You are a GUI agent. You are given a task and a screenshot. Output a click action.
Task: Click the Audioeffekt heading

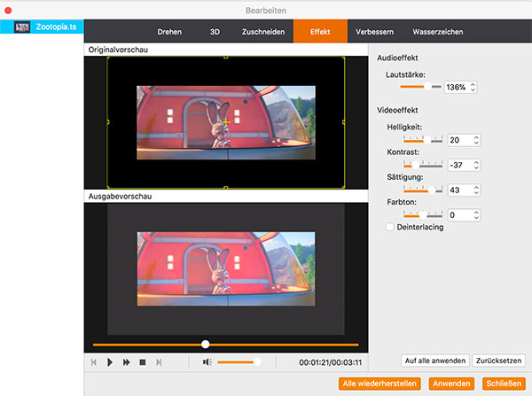(x=397, y=58)
